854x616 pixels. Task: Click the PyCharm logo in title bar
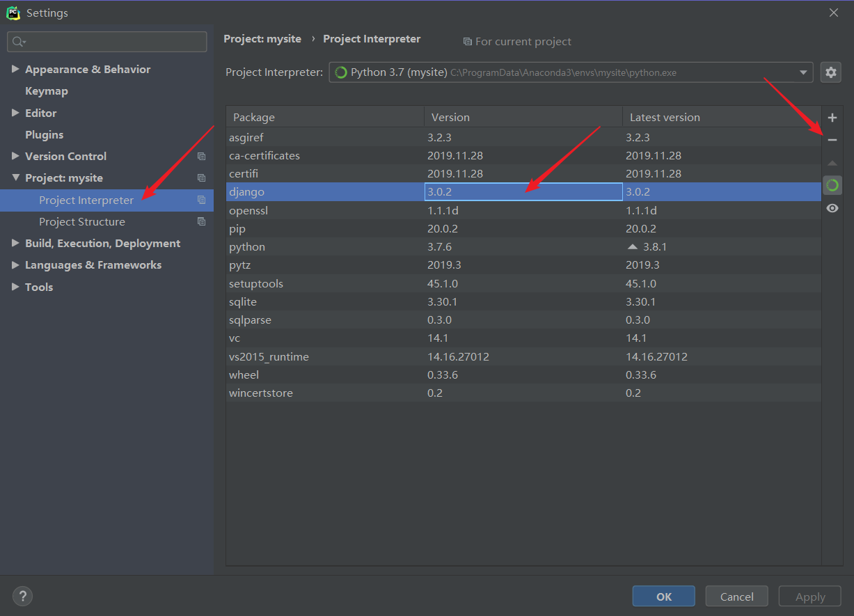pos(13,13)
